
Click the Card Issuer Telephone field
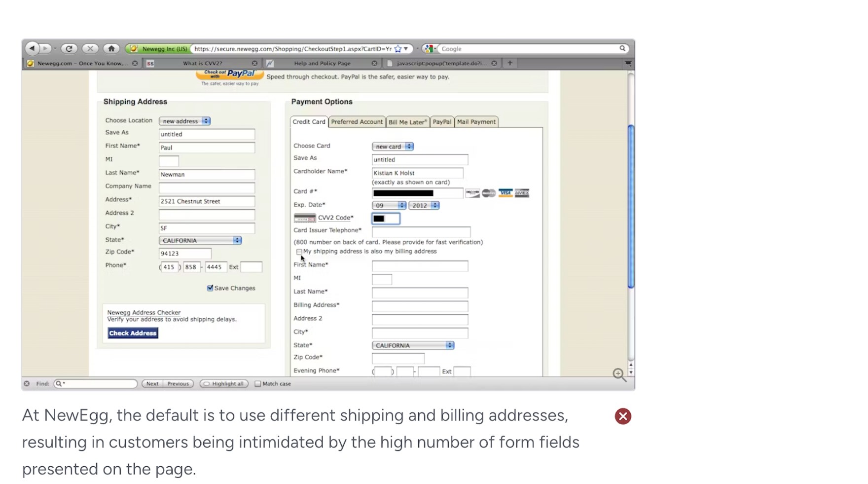[421, 231]
